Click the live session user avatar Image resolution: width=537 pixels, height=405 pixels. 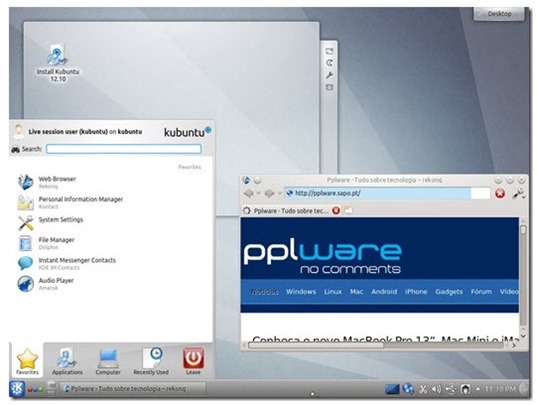[x=18, y=132]
